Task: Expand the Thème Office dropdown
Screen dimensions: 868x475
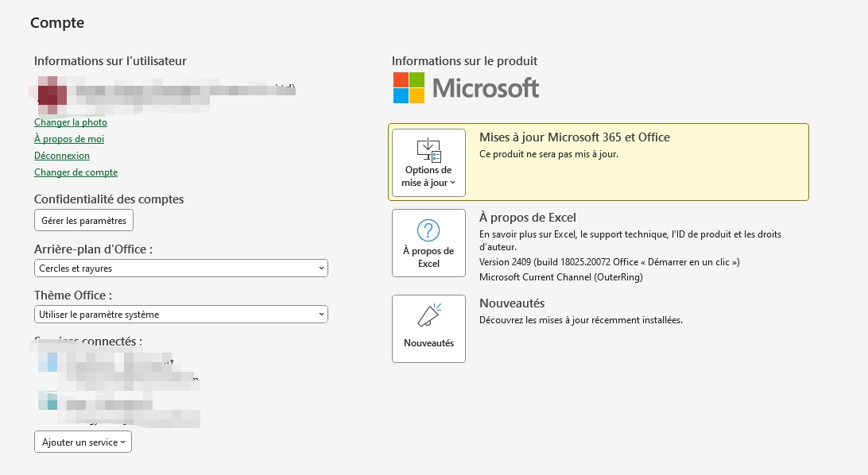Action: tap(181, 314)
